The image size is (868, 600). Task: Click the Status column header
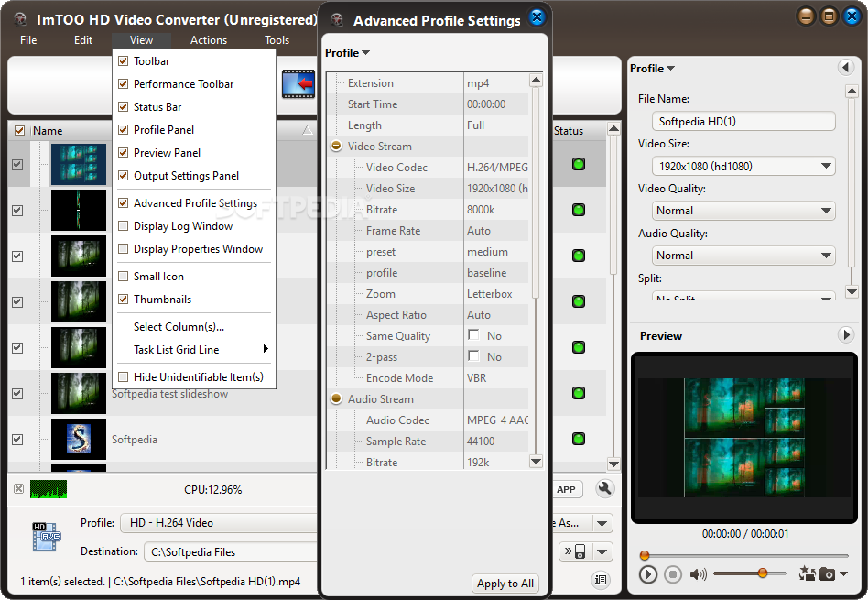(569, 131)
